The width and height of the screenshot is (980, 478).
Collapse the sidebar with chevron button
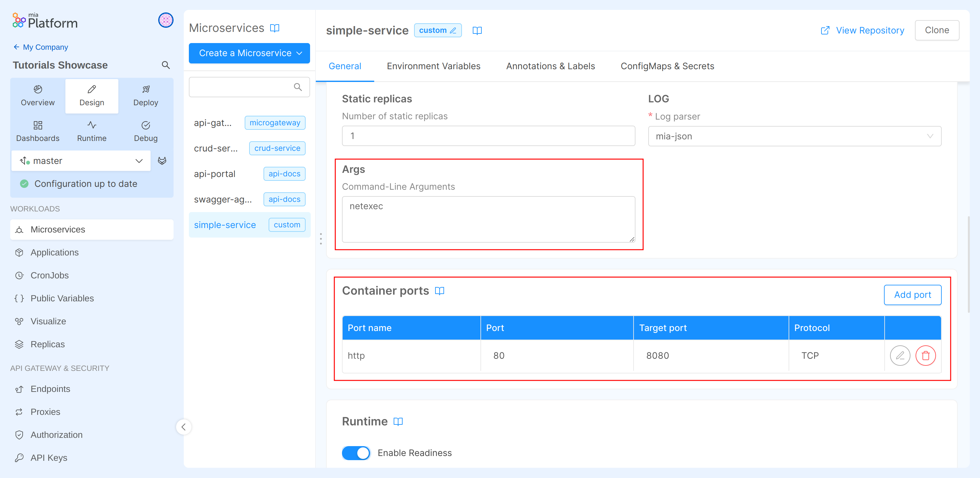click(x=183, y=427)
